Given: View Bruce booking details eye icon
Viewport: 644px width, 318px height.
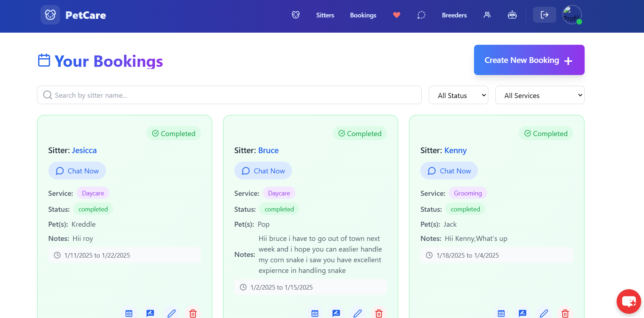Looking at the screenshot, I should click(x=315, y=313).
